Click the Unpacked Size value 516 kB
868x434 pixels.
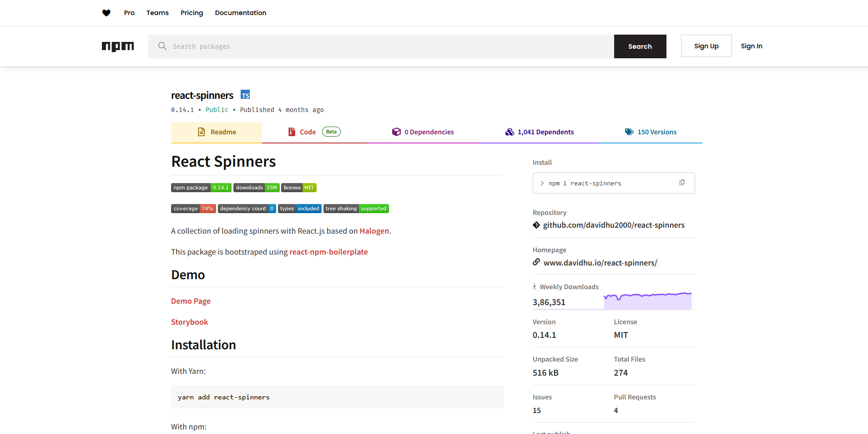tap(545, 373)
